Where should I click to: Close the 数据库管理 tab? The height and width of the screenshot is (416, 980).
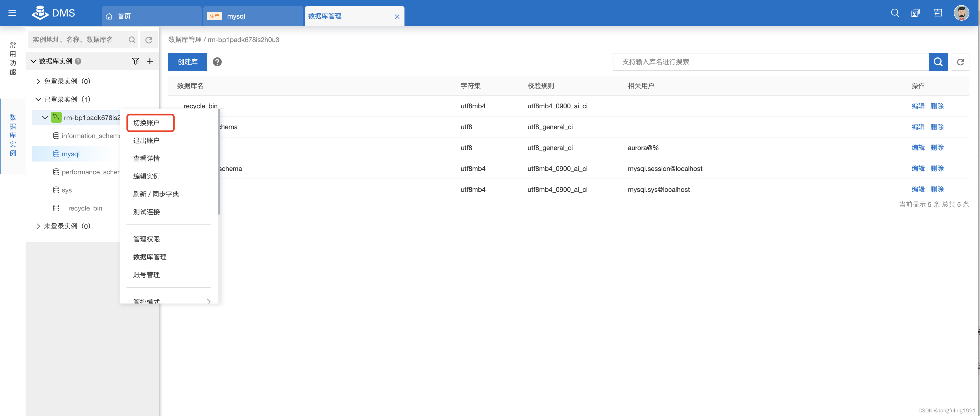tap(397, 16)
